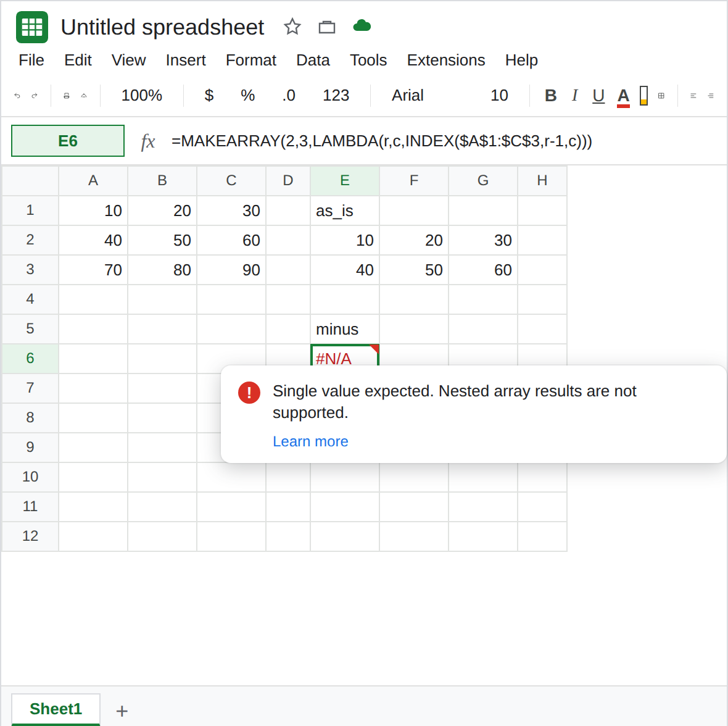Select cell F3 with value 50

(414, 270)
